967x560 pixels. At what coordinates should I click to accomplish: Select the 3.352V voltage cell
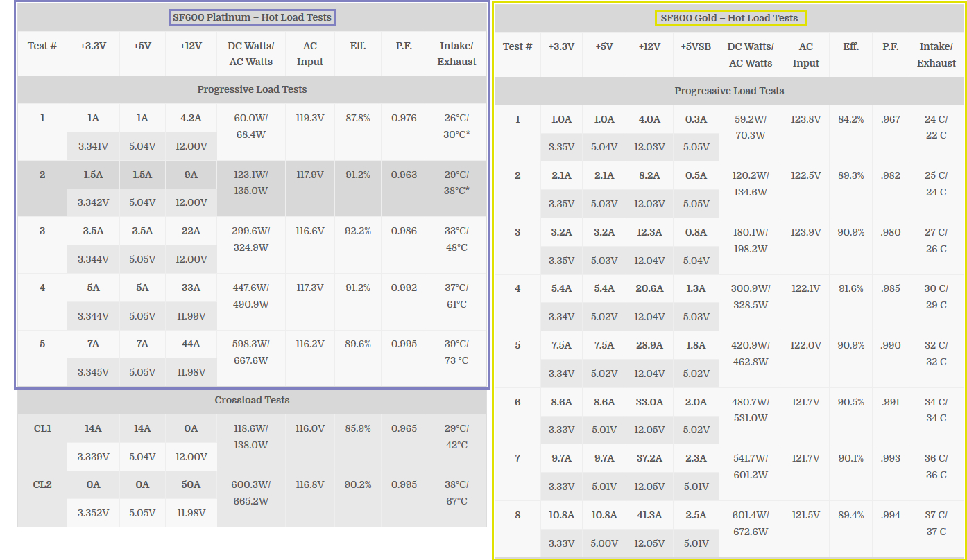93,513
